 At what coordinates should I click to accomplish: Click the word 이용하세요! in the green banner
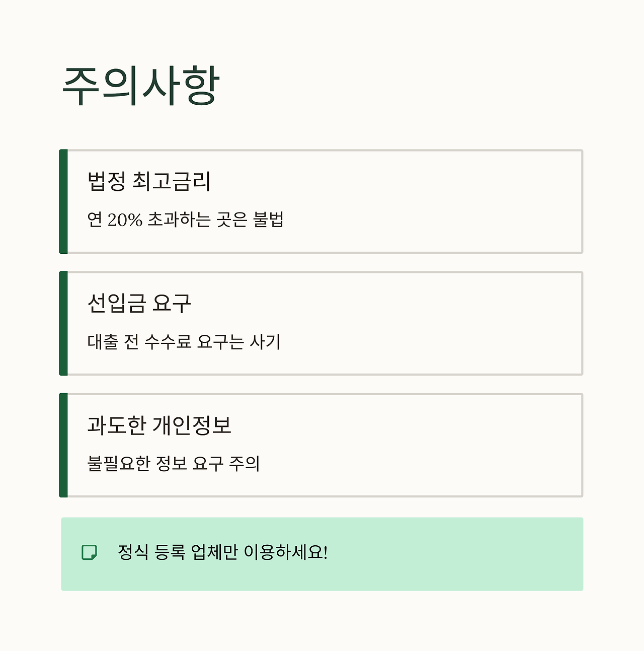click(x=286, y=552)
